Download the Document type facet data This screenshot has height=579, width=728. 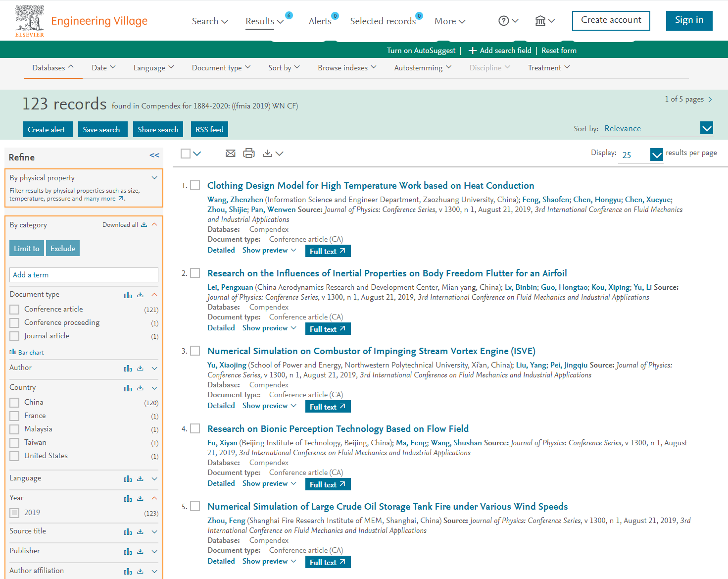click(x=141, y=295)
